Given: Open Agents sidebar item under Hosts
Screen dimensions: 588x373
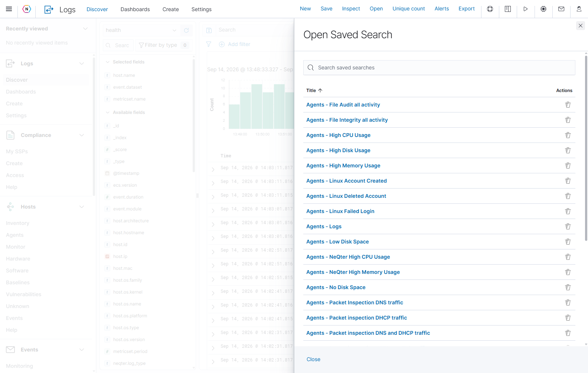Looking at the screenshot, I should point(15,235).
